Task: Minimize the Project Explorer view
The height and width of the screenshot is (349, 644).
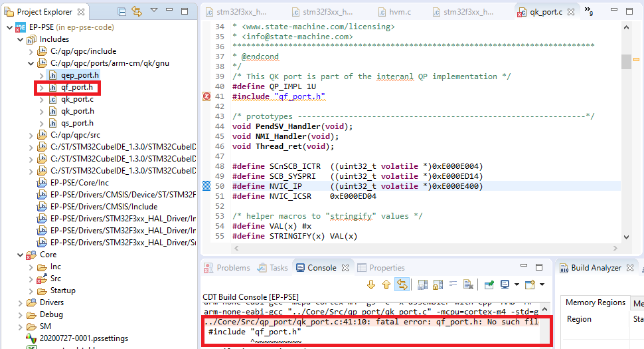Action: coord(169,10)
